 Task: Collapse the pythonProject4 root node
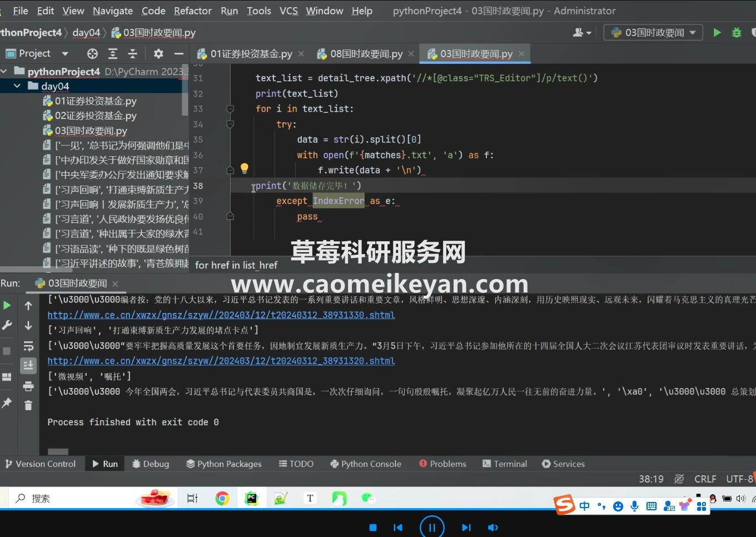4,71
